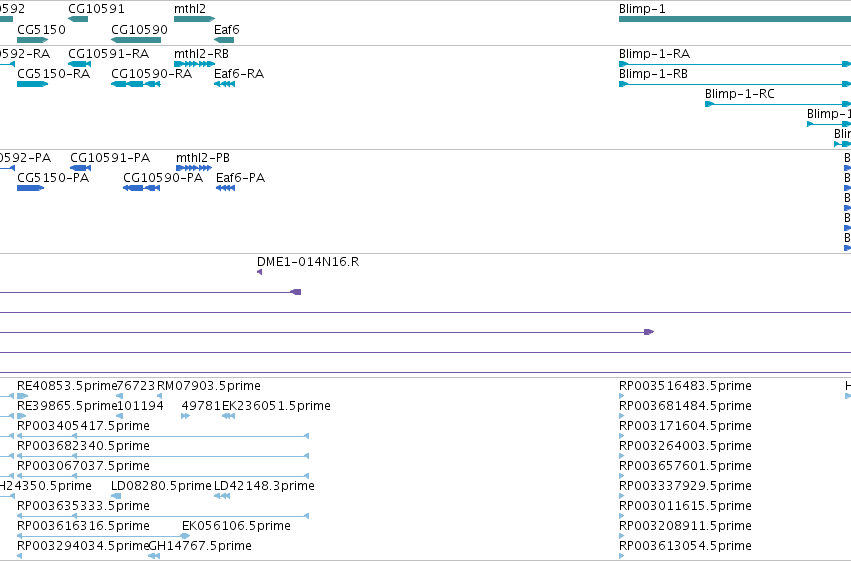
Task: Select the CG10590-PA protein label
Action: click(163, 178)
